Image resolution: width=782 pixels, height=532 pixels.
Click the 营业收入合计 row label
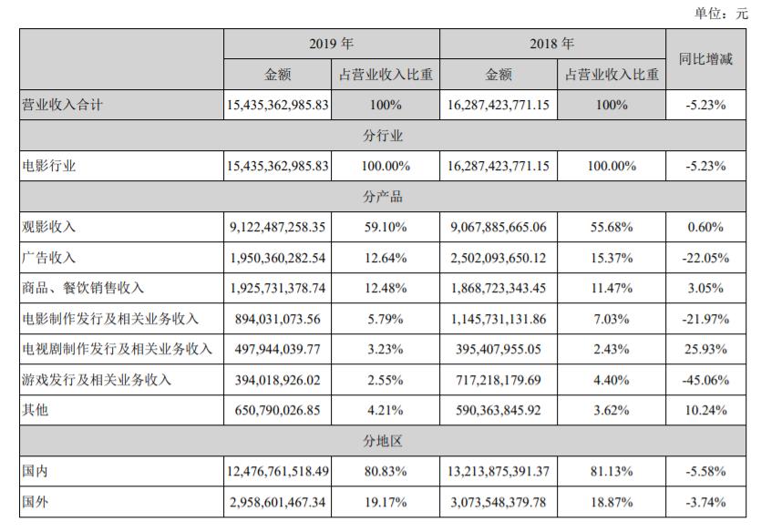62,105
